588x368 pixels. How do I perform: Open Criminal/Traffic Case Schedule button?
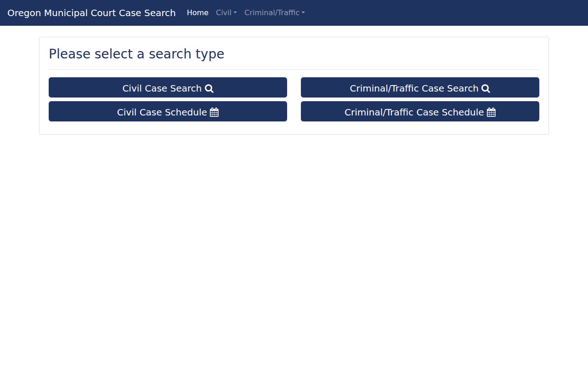(x=420, y=111)
